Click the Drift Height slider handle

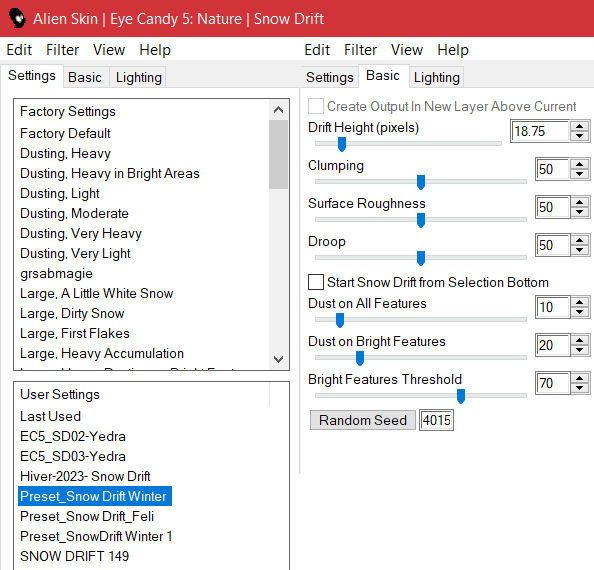(x=342, y=144)
